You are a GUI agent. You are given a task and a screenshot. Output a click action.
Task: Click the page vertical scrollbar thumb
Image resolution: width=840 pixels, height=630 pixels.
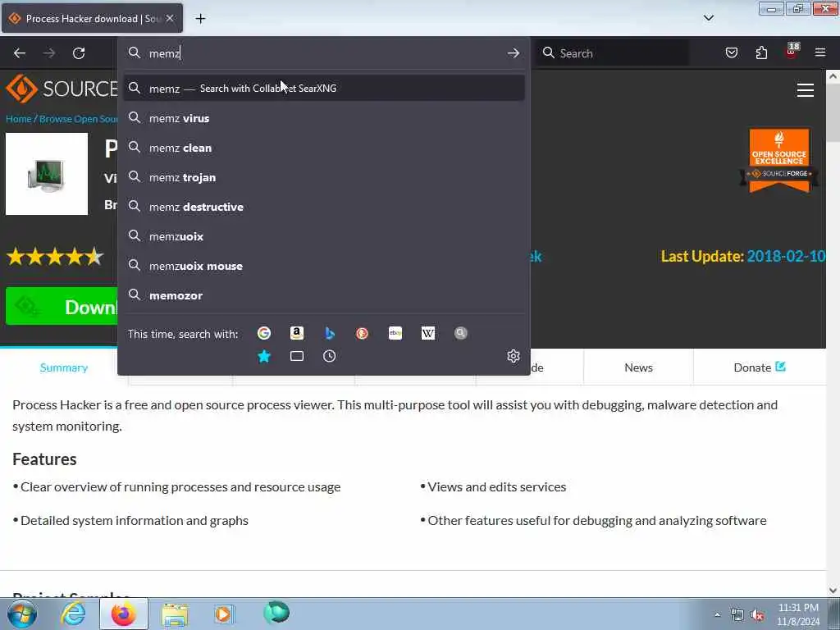(x=833, y=112)
